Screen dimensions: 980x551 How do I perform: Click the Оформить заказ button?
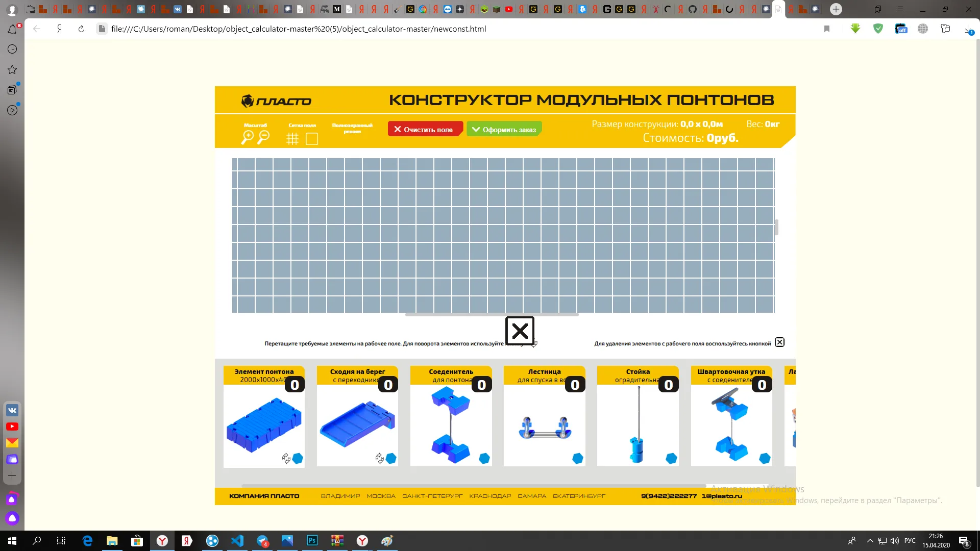[x=504, y=129]
